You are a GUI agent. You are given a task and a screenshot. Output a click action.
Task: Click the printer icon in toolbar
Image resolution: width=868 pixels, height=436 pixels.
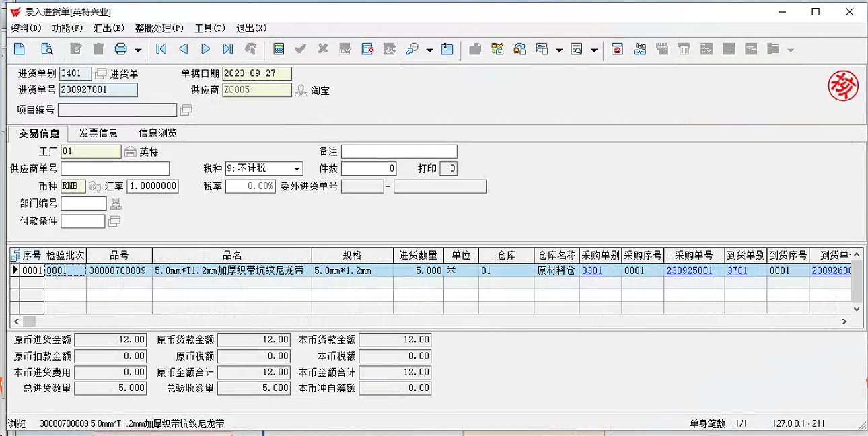121,49
